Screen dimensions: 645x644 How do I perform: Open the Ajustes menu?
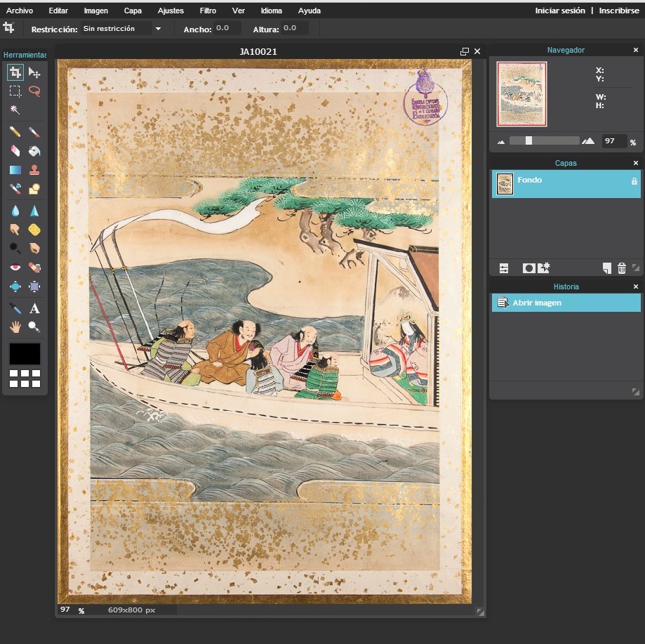click(171, 11)
